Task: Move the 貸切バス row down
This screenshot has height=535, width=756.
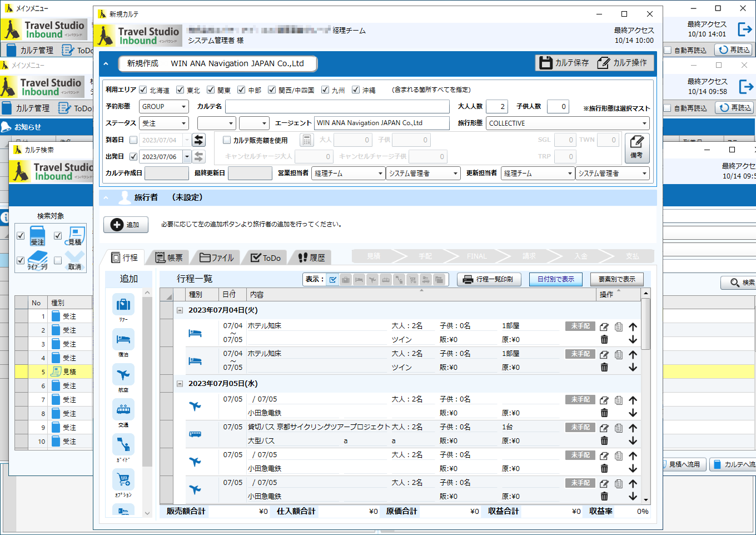Action: click(633, 440)
